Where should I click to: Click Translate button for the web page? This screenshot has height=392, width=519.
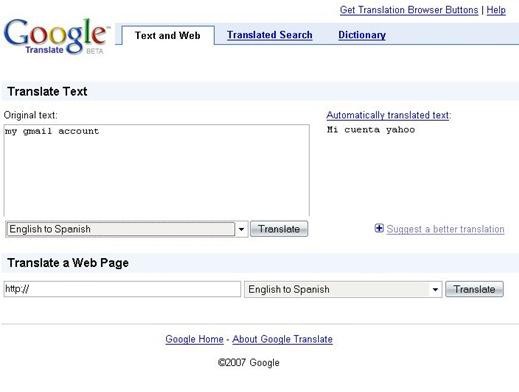(x=474, y=289)
